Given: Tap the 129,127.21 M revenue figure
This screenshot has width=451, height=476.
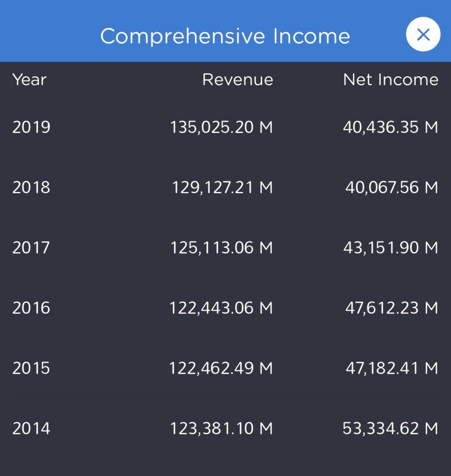Looking at the screenshot, I should pos(222,187).
